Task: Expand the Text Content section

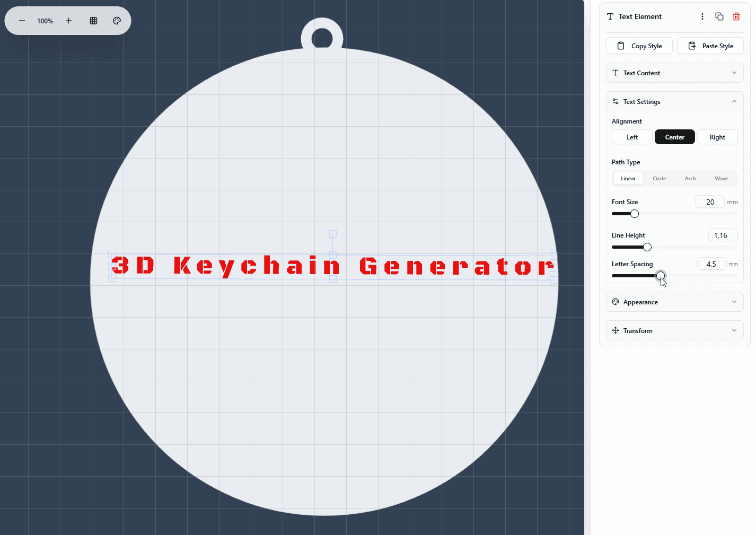Action: pyautogui.click(x=675, y=73)
